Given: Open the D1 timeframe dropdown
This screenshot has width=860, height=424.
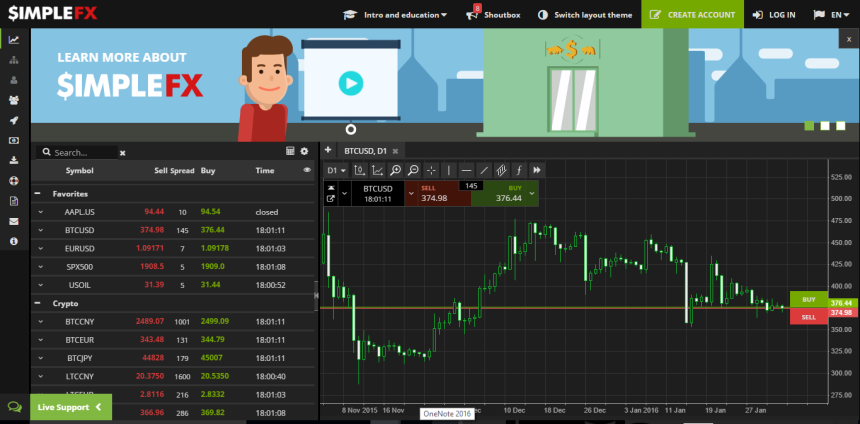Looking at the screenshot, I should [337, 170].
